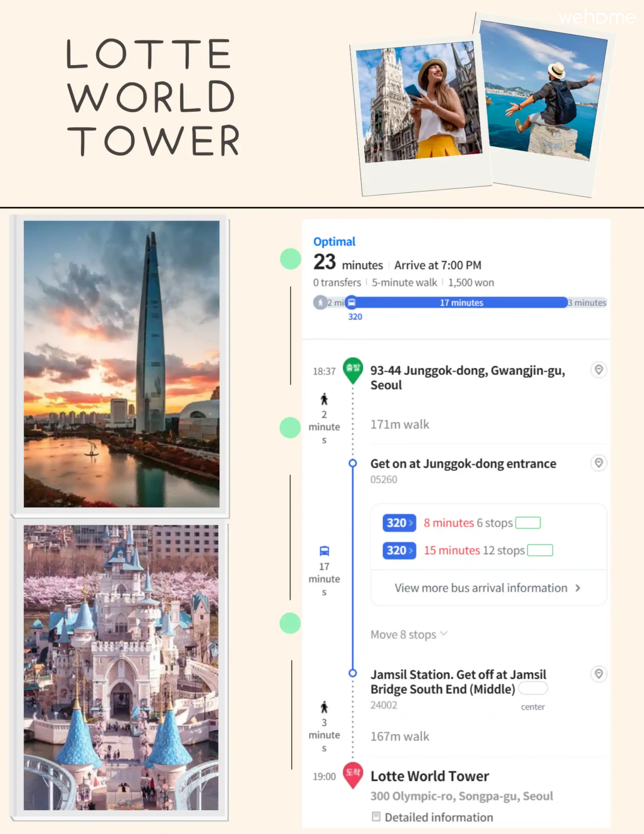This screenshot has height=834, width=644.
Task: Click the 320 label under the route bar
Action: pyautogui.click(x=355, y=317)
